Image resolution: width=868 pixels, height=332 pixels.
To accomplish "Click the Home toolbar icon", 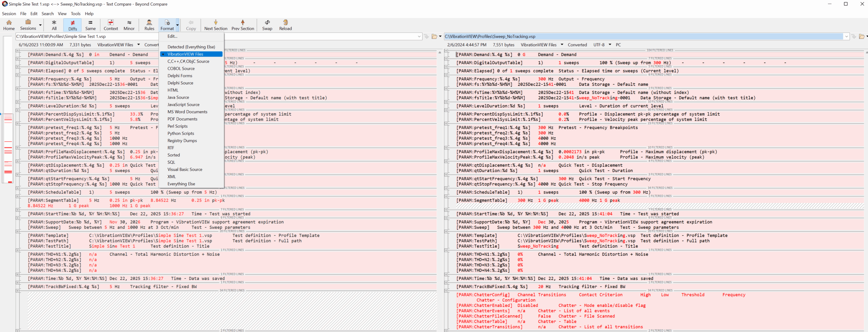I will [9, 25].
